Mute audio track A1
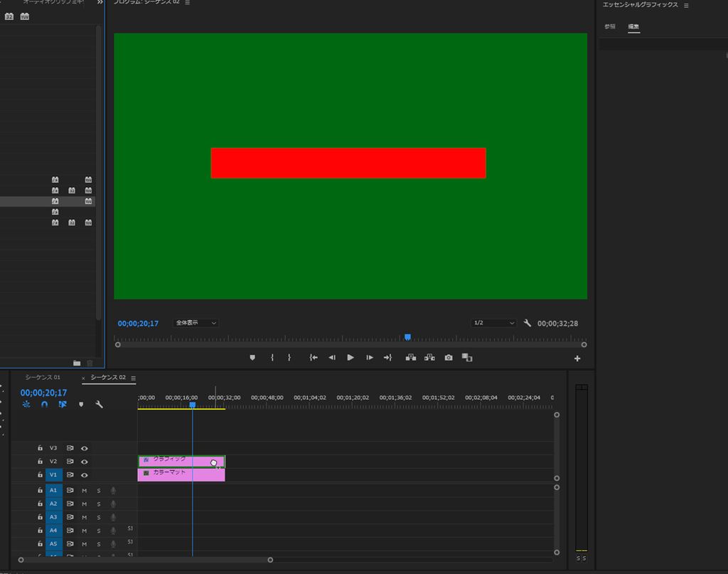 coord(84,490)
